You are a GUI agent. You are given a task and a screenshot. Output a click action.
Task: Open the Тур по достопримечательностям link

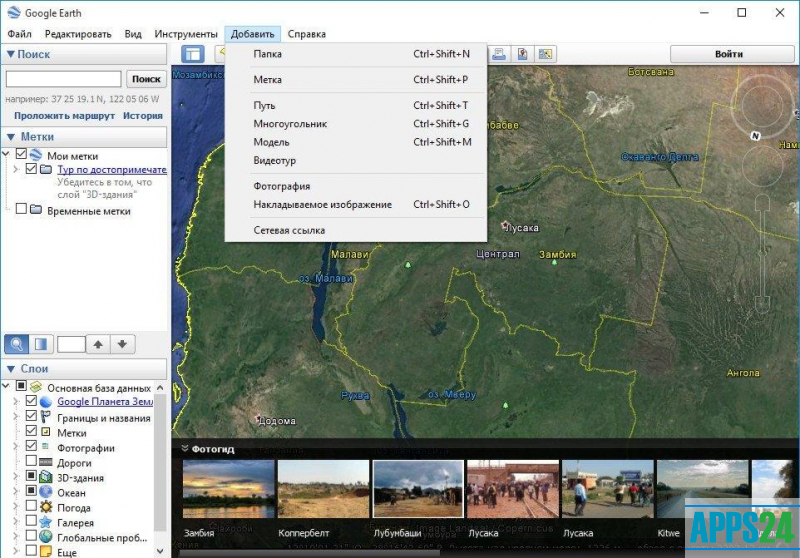[112, 169]
